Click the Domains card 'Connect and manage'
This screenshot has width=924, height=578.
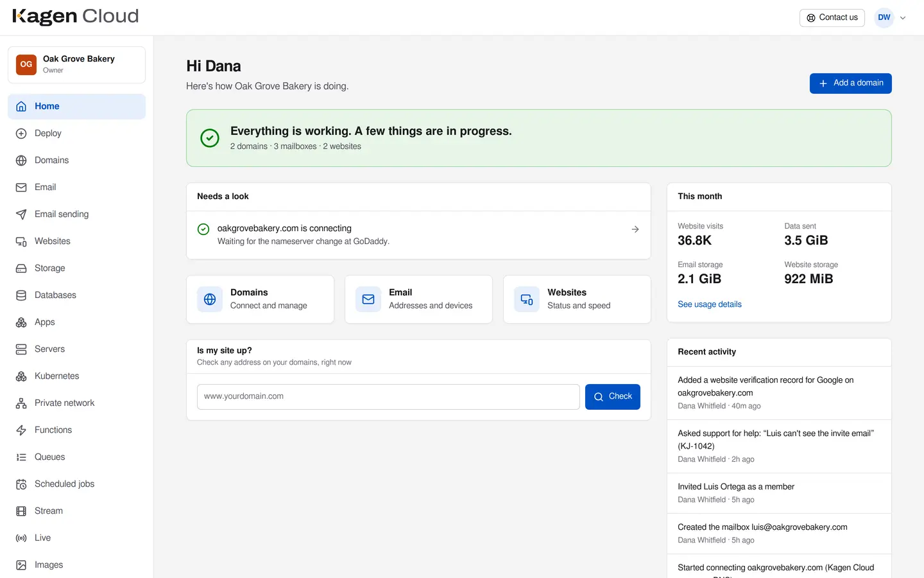point(260,299)
